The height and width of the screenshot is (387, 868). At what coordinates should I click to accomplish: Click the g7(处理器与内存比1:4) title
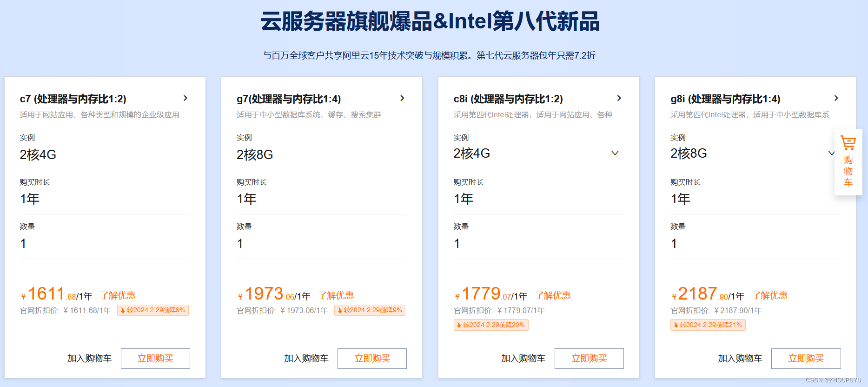point(289,99)
